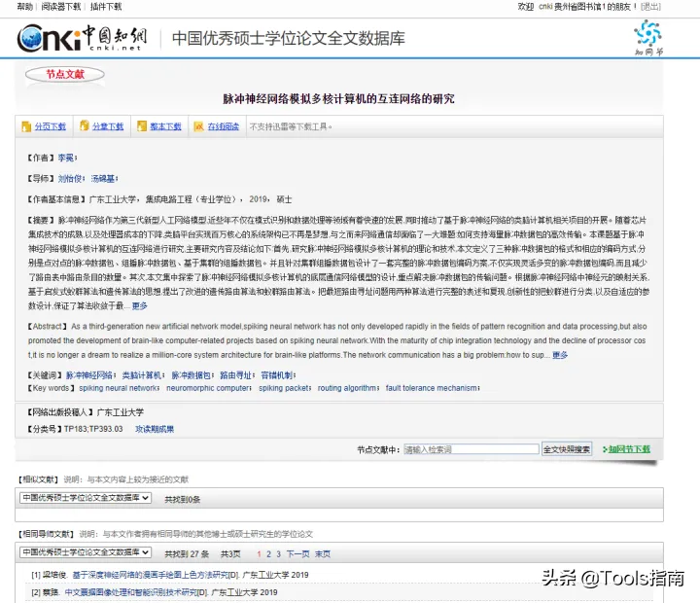Open the 帮助 menu link

pyautogui.click(x=25, y=6)
